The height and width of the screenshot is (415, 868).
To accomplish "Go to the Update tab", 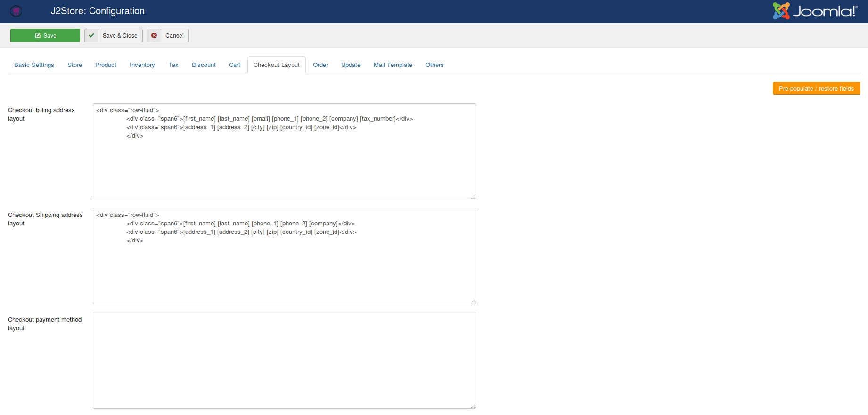I will click(x=351, y=65).
